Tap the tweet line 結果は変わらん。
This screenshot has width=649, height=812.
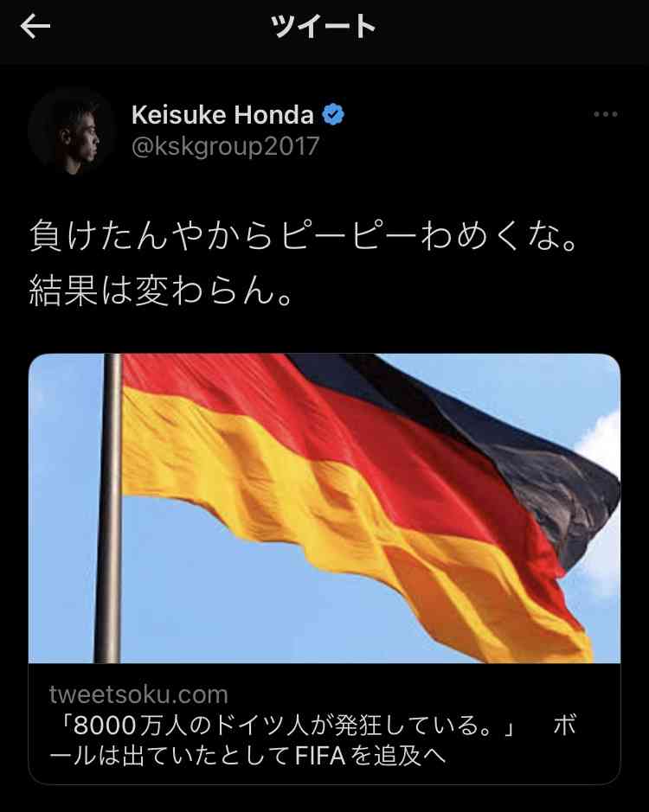pos(163,289)
